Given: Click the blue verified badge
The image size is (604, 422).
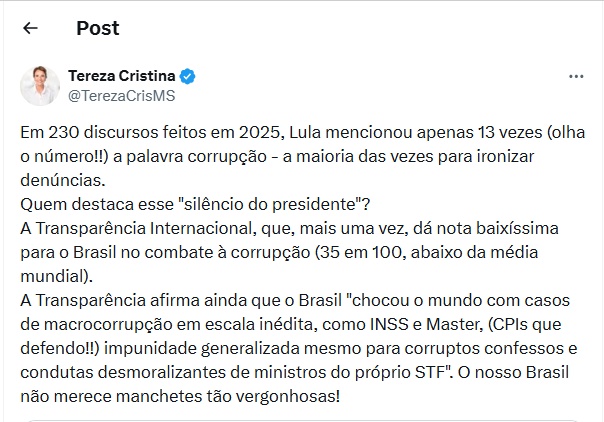Looking at the screenshot, I should pos(187,77).
